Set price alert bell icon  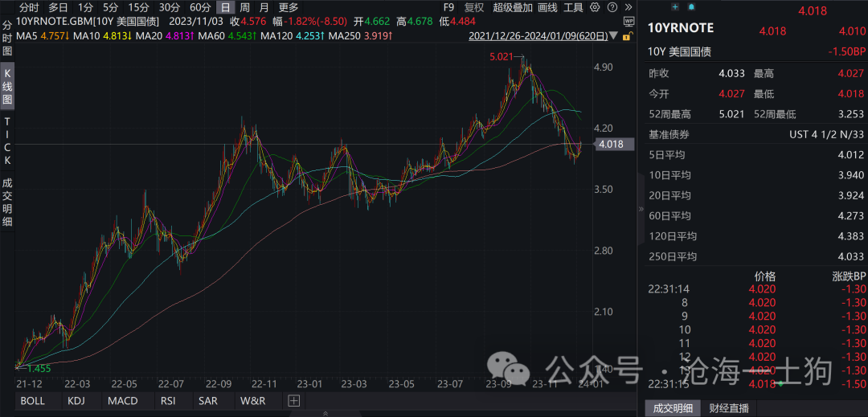pos(691,6)
